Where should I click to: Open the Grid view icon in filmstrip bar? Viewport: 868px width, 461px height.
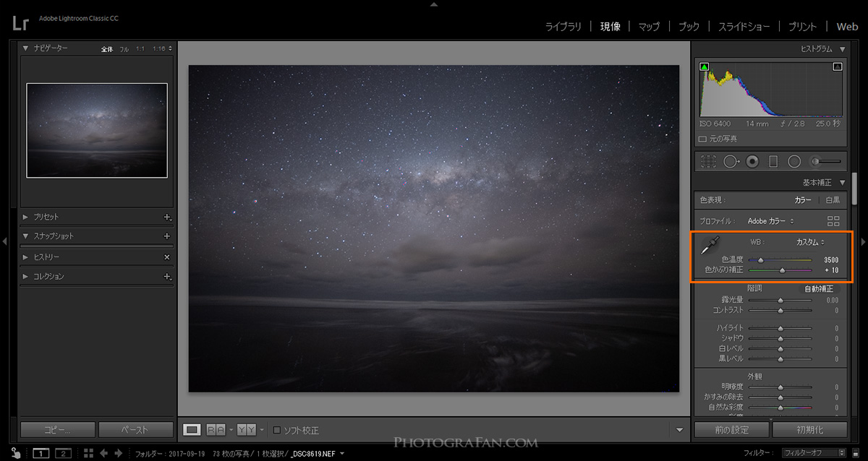pyautogui.click(x=88, y=453)
